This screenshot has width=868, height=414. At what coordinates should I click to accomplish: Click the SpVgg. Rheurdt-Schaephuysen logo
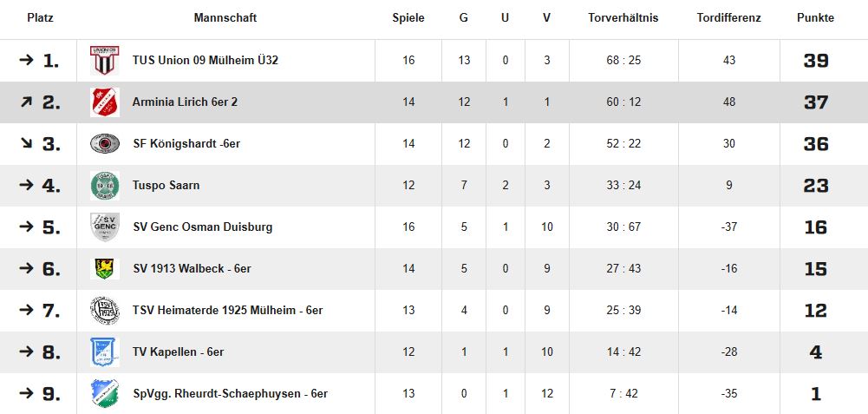[105, 394]
